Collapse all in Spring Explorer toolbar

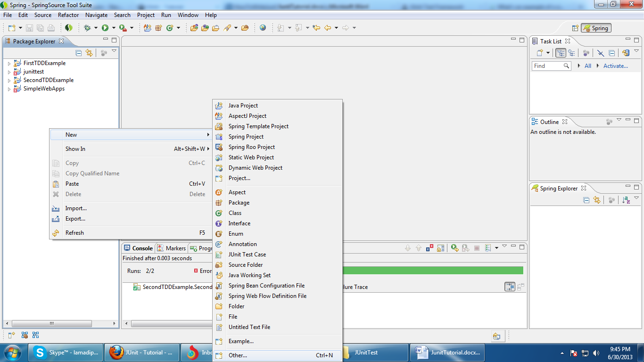586,200
